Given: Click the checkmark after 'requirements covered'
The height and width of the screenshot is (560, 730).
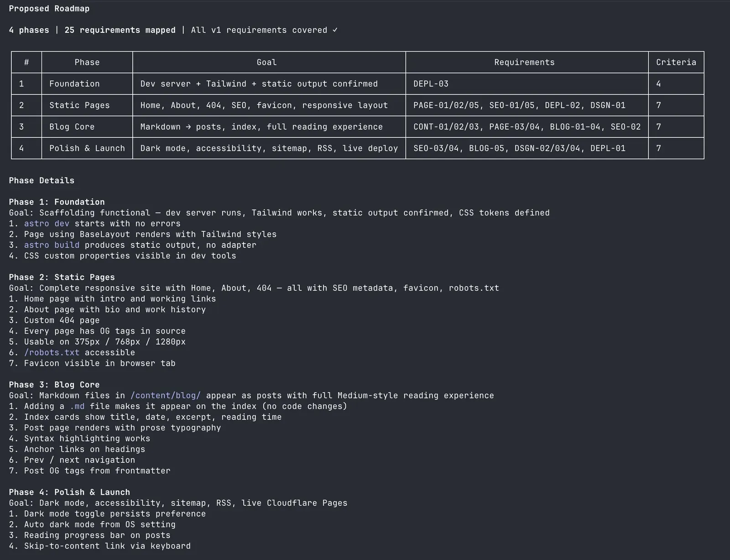Looking at the screenshot, I should 335,30.
